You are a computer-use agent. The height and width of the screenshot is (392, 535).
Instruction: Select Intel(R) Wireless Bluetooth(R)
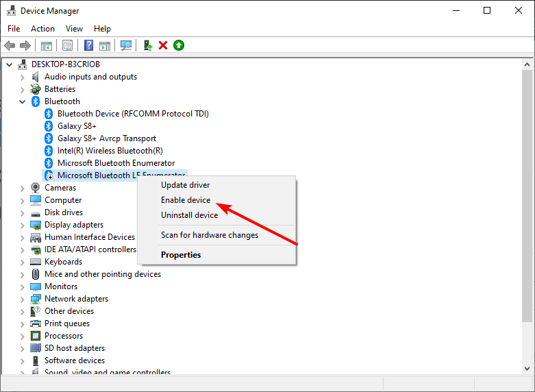point(110,151)
